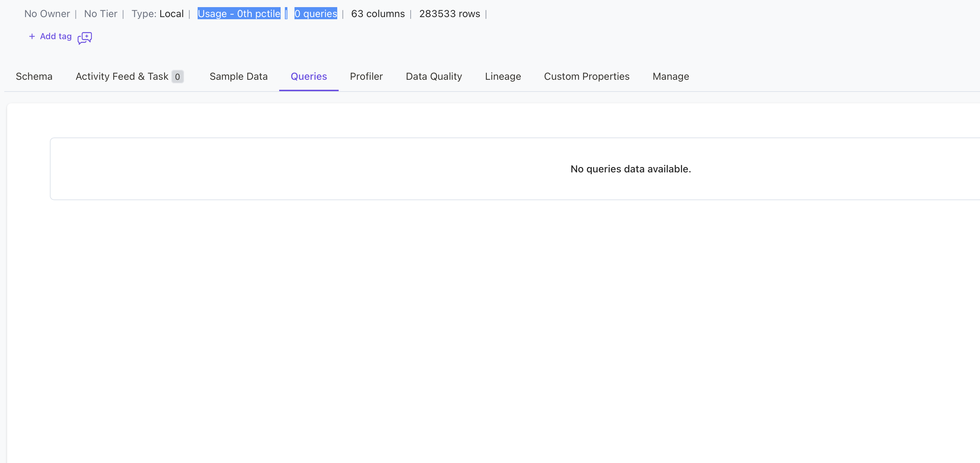Open the Data Quality tab
980x463 pixels.
434,77
